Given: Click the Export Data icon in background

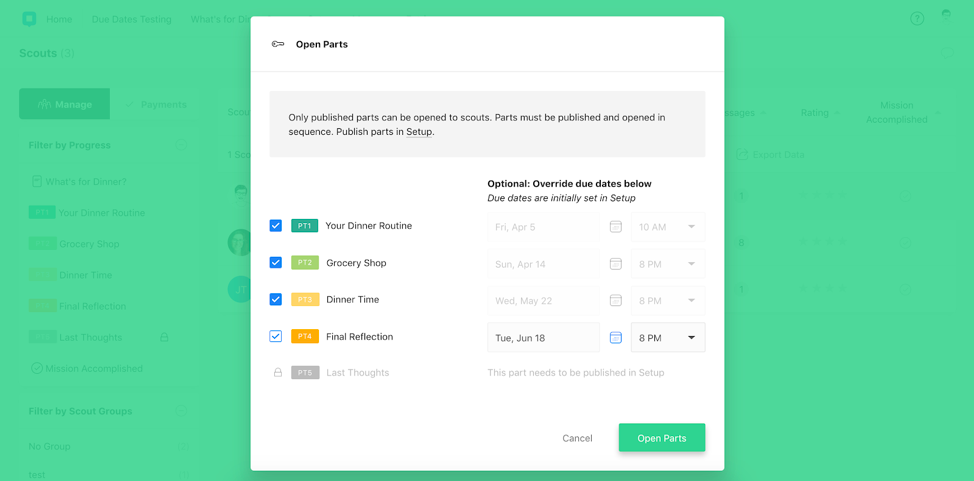Looking at the screenshot, I should tap(742, 154).
